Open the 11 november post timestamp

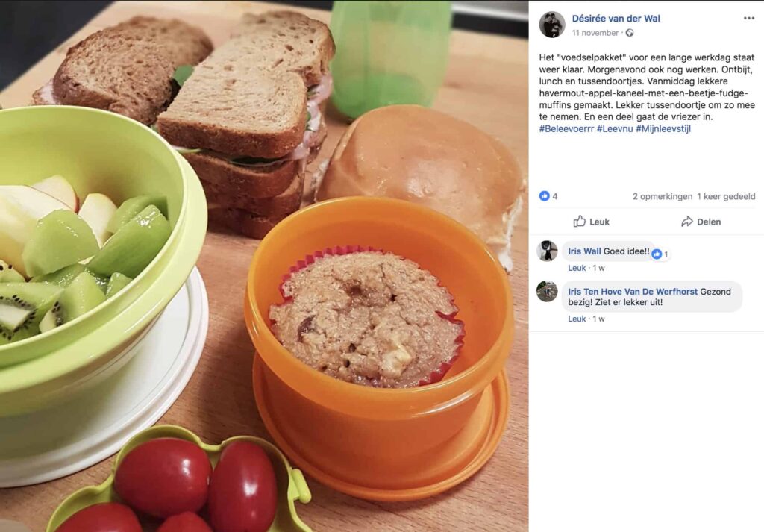[595, 33]
